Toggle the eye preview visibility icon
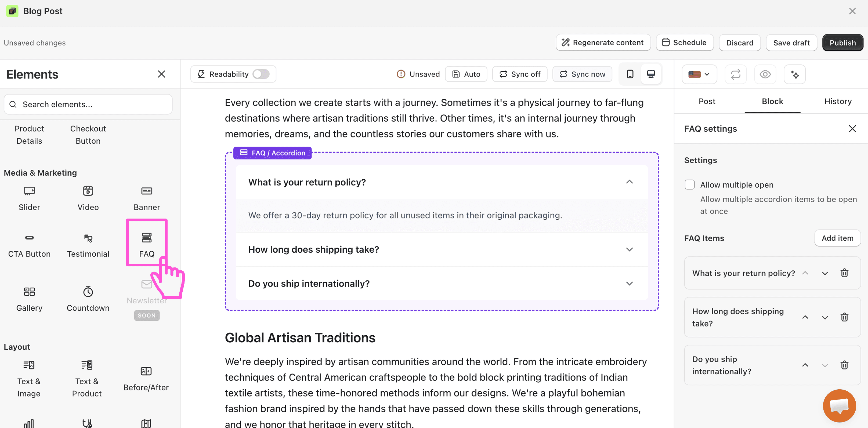The height and width of the screenshot is (428, 868). (x=765, y=74)
